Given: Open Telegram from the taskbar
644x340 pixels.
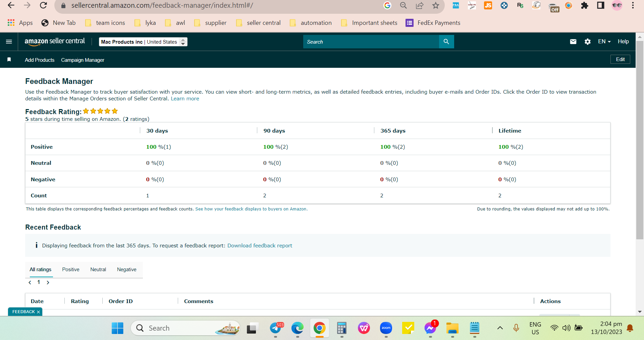Looking at the screenshot, I should click(276, 328).
